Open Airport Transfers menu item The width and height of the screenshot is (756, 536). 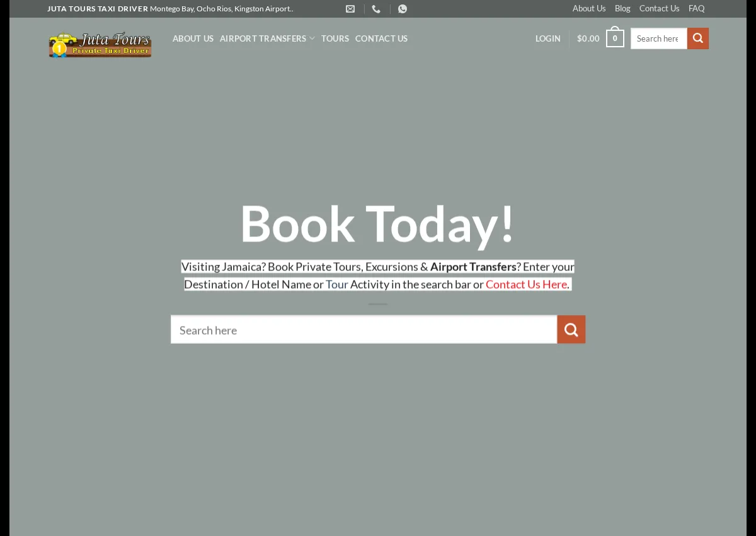point(263,38)
